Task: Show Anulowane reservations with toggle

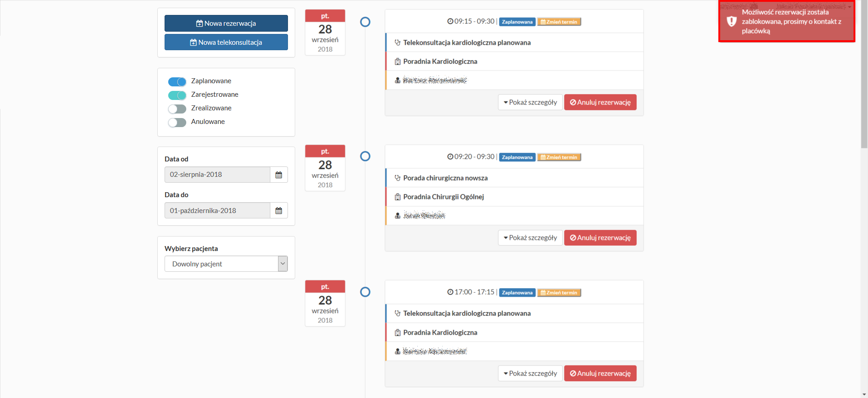Action: (177, 123)
